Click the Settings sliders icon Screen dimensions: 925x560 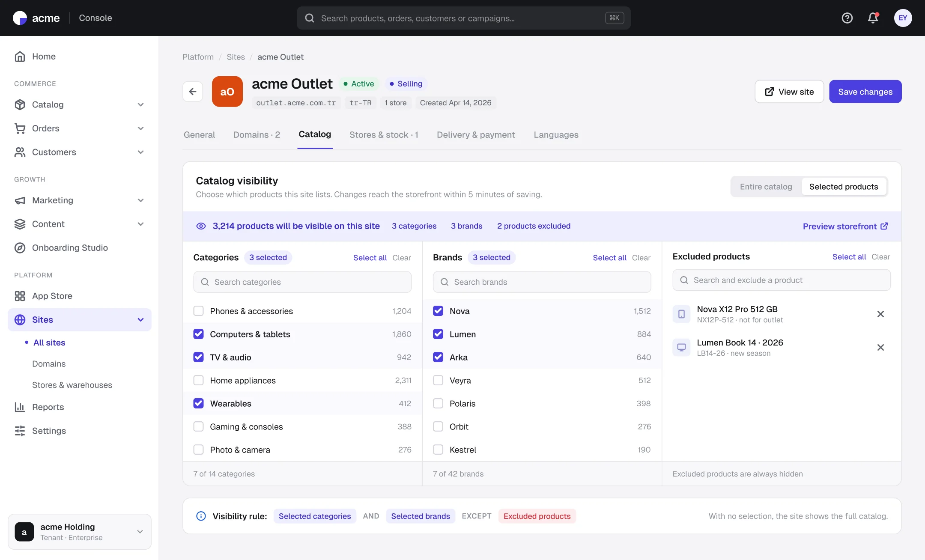click(x=20, y=431)
